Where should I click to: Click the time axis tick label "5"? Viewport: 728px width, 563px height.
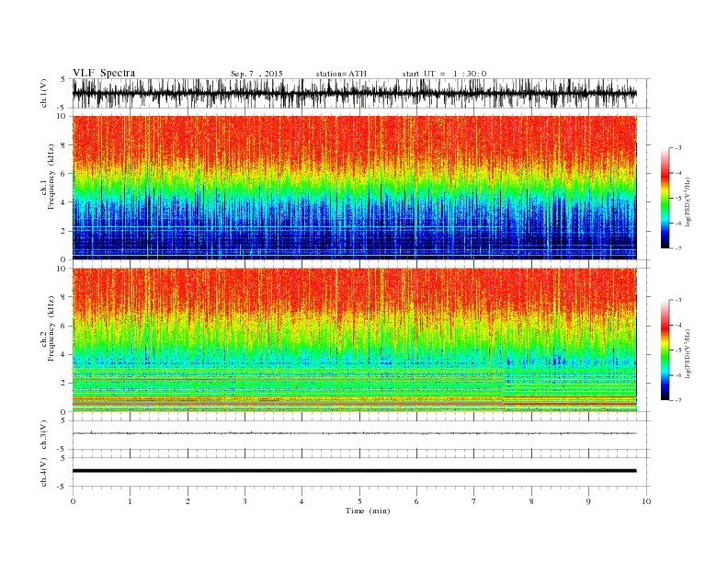tap(359, 501)
